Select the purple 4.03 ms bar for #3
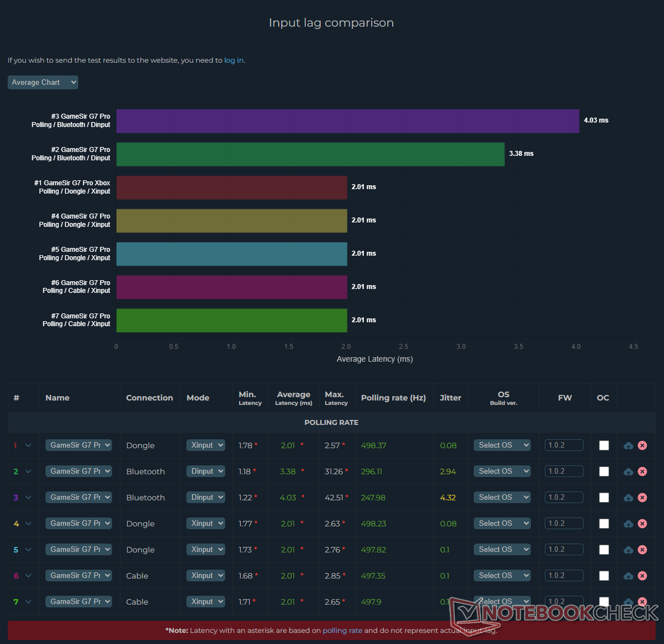Viewport: 664px width, 644px height. (348, 121)
